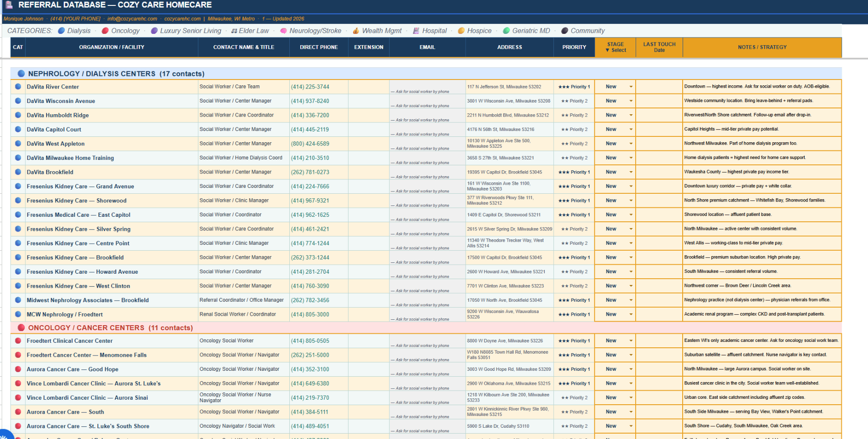Click Last Touch date cell for DaVita River Center
Image resolution: width=868 pixels, height=439 pixels.
pos(659,87)
